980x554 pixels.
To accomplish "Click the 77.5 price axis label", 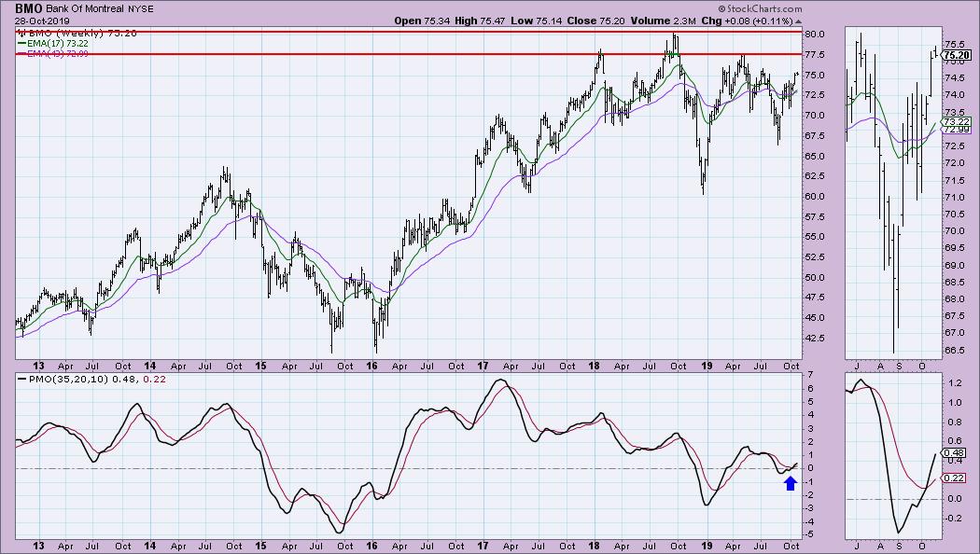I will click(x=815, y=55).
